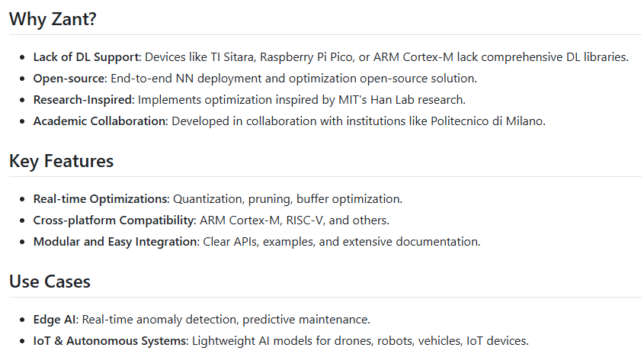Click the "Why Zant?" heading
644x354 pixels.
pyautogui.click(x=53, y=19)
